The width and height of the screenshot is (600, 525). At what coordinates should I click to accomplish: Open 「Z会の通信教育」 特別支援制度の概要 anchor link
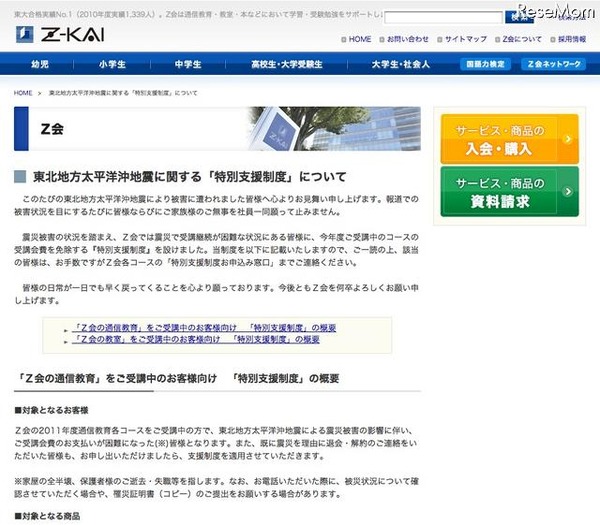coord(204,328)
